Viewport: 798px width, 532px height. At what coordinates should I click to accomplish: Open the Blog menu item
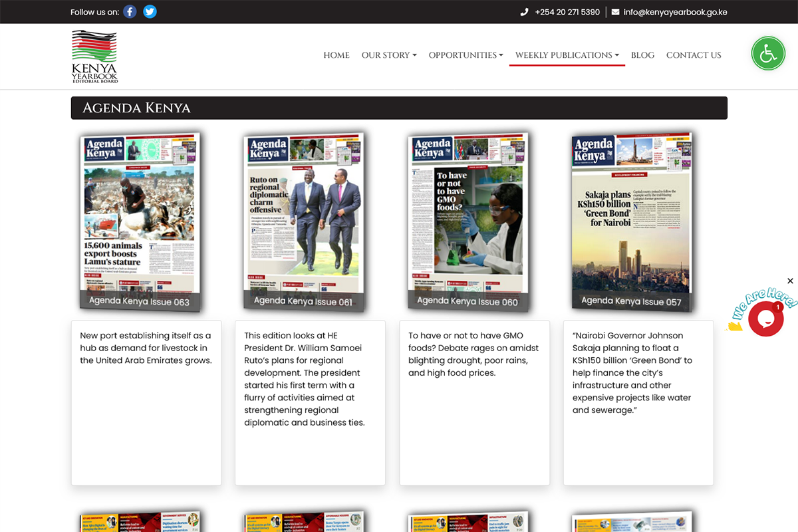[642, 55]
